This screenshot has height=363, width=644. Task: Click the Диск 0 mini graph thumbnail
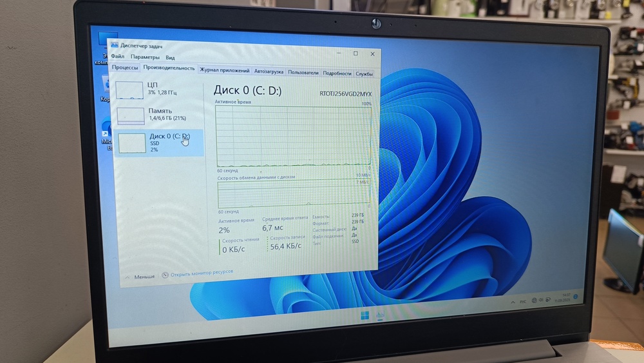pos(132,144)
